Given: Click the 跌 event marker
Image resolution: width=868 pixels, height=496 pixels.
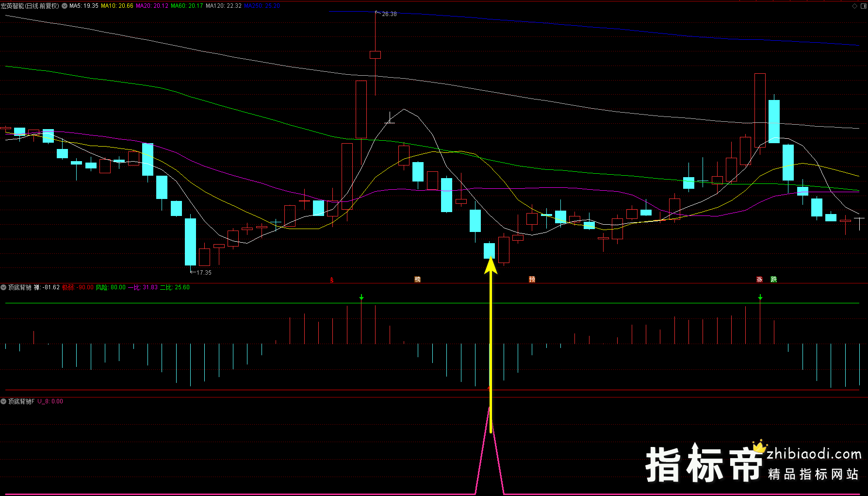Looking at the screenshot, I should pos(773,280).
